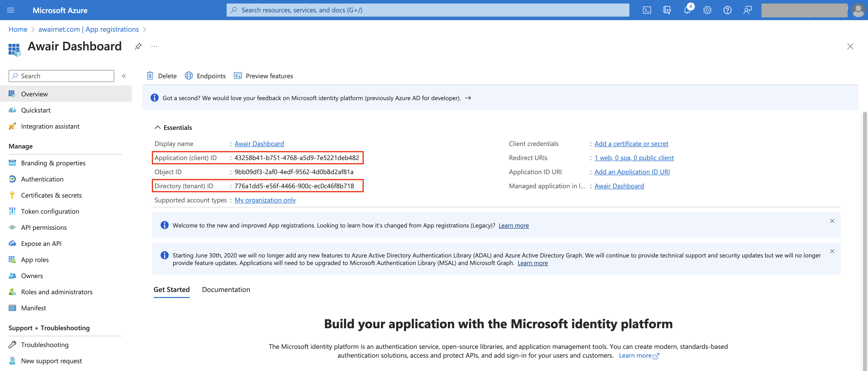Open Cloud Shell from the top bar
Viewport: 868px width, 371px height.
[647, 10]
